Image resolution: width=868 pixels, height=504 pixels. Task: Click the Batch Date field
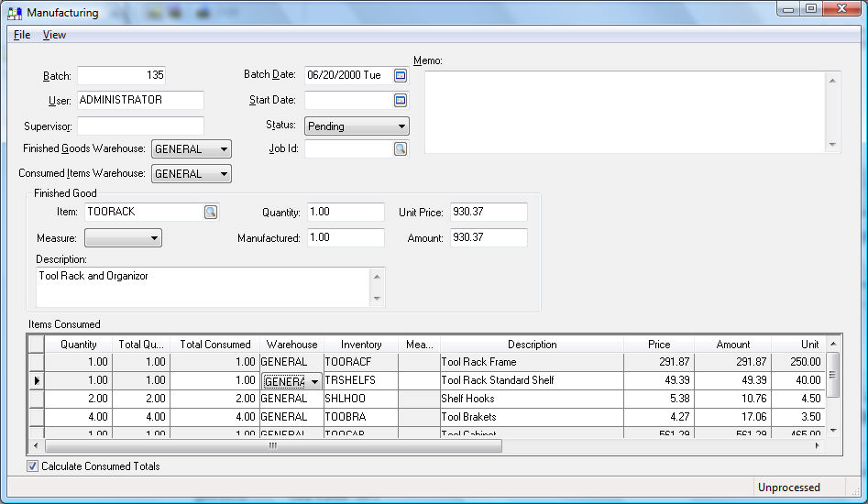[348, 75]
